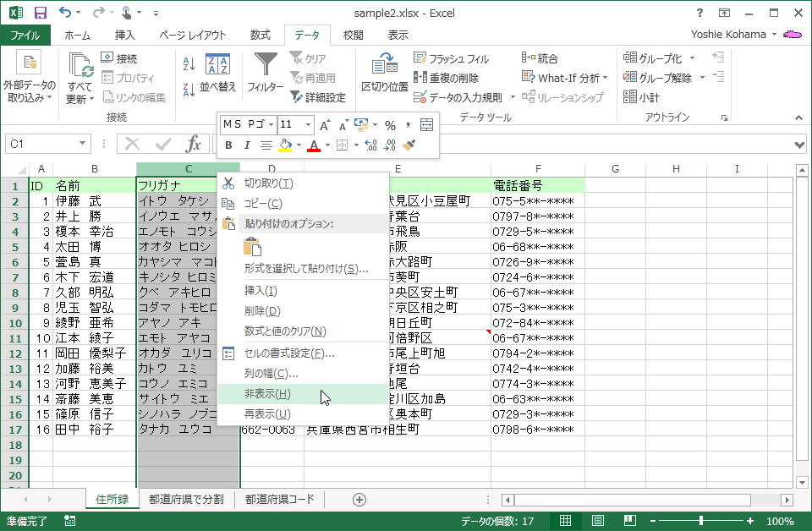Increase font size in mini toolbar

tap(325, 125)
